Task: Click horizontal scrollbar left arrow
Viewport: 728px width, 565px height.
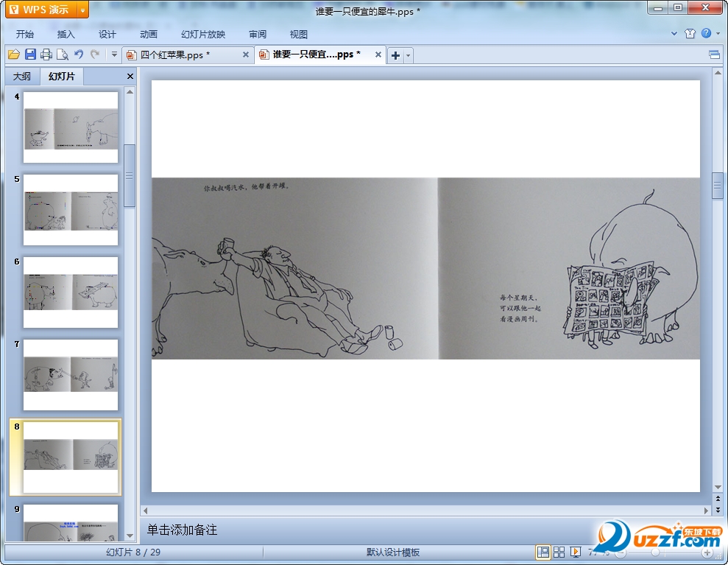Action: coord(145,510)
